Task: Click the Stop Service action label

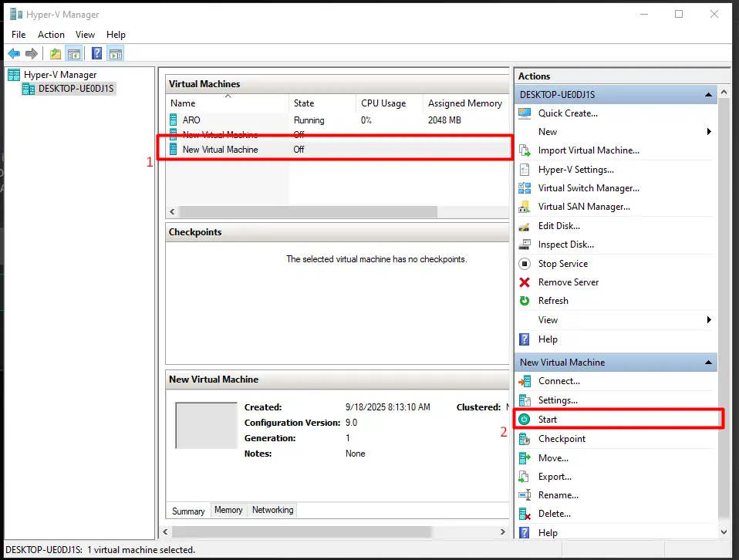Action: (562, 264)
